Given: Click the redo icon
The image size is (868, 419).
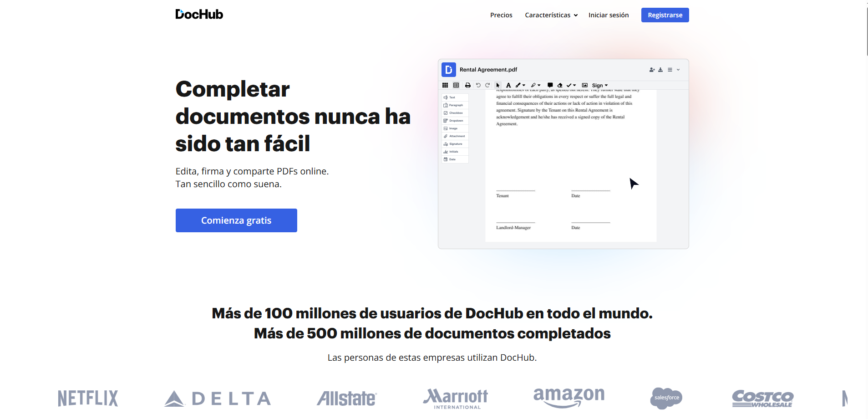Looking at the screenshot, I should [x=487, y=85].
